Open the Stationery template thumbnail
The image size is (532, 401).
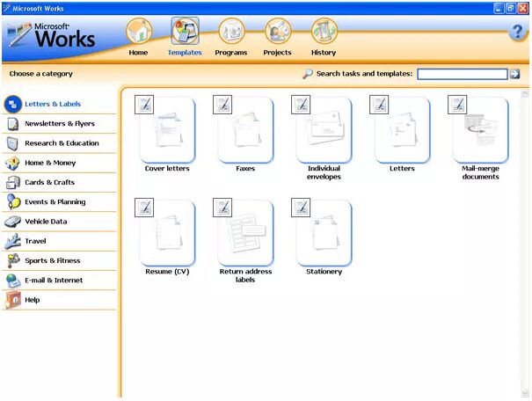pyautogui.click(x=324, y=233)
